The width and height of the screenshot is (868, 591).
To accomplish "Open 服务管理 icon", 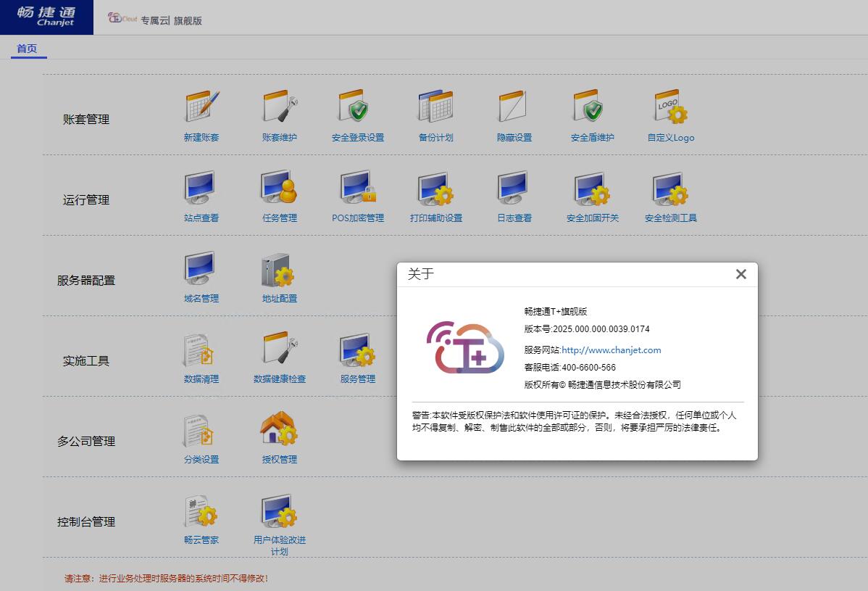I will point(358,349).
